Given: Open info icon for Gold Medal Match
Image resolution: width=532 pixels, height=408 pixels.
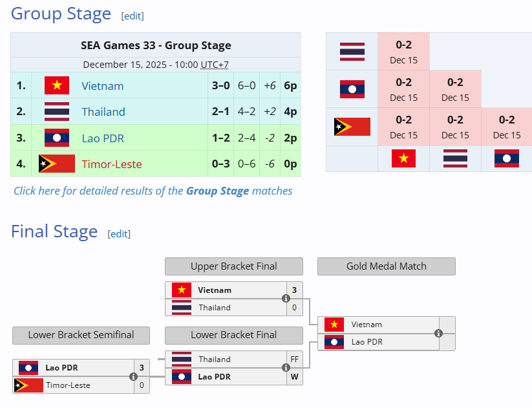Looking at the screenshot, I should (438, 334).
